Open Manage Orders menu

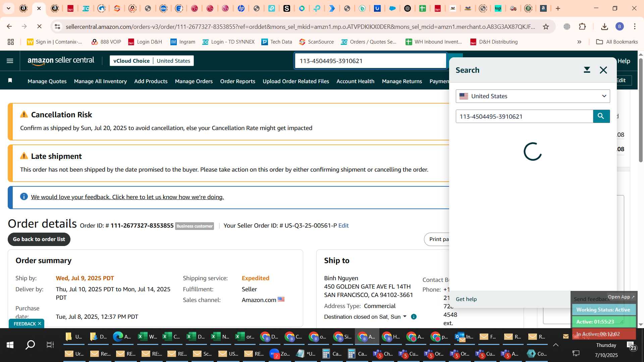coord(194,81)
